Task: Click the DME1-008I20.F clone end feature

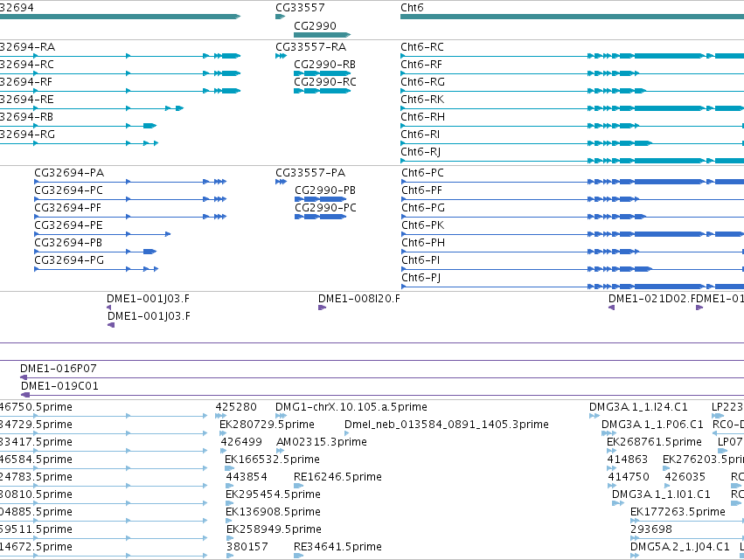Action: click(x=323, y=308)
